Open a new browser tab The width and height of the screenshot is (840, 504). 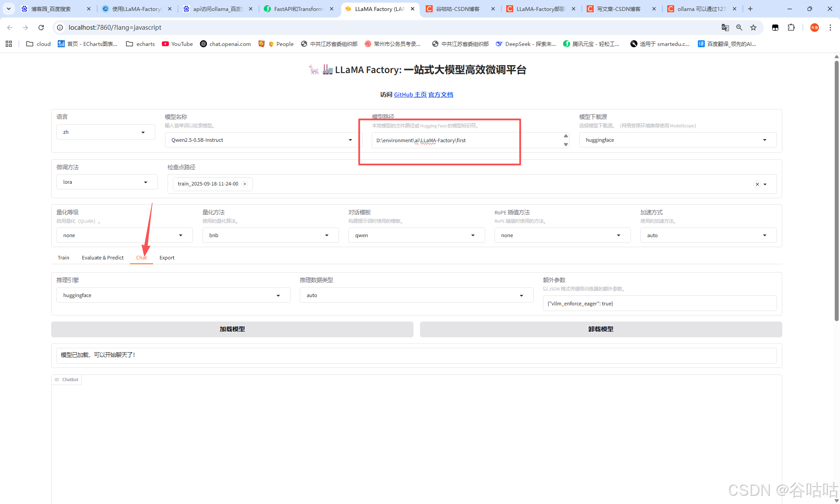pyautogui.click(x=750, y=9)
